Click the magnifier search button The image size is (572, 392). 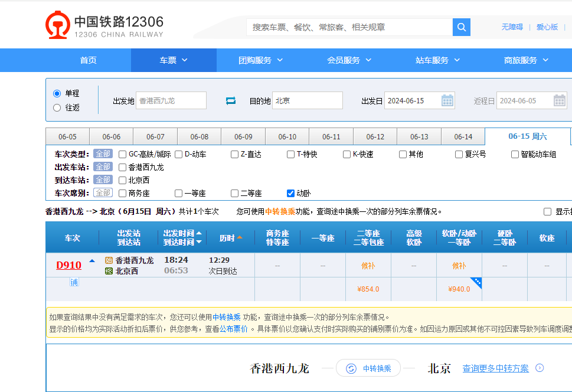tap(461, 27)
